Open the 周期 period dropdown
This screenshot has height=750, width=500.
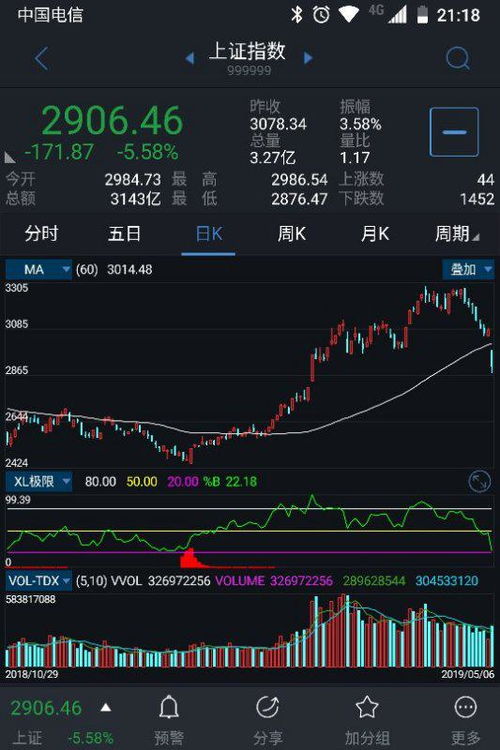pos(456,234)
